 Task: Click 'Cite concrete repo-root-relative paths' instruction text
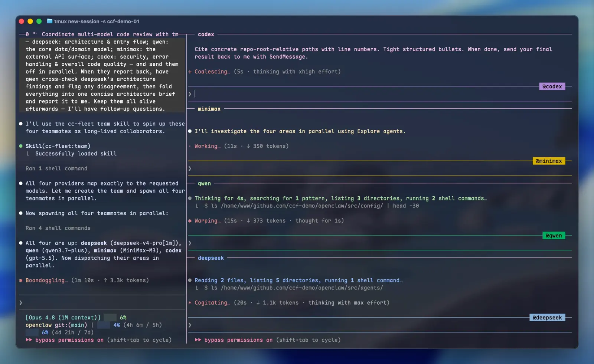[373, 53]
